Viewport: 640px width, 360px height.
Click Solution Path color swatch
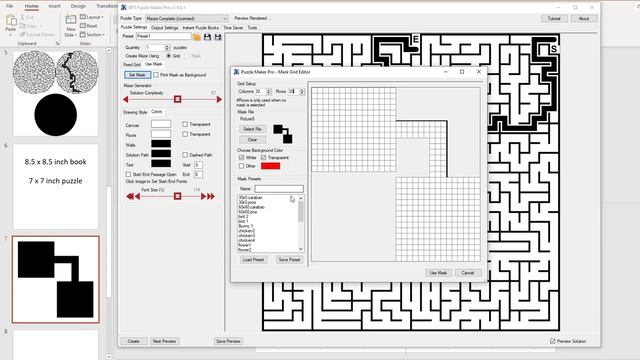click(x=161, y=154)
